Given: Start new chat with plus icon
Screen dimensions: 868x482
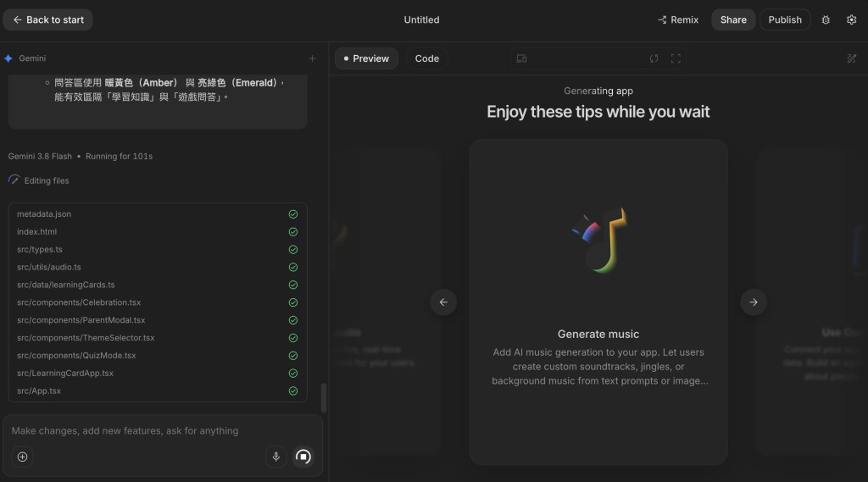Looking at the screenshot, I should coord(312,58).
